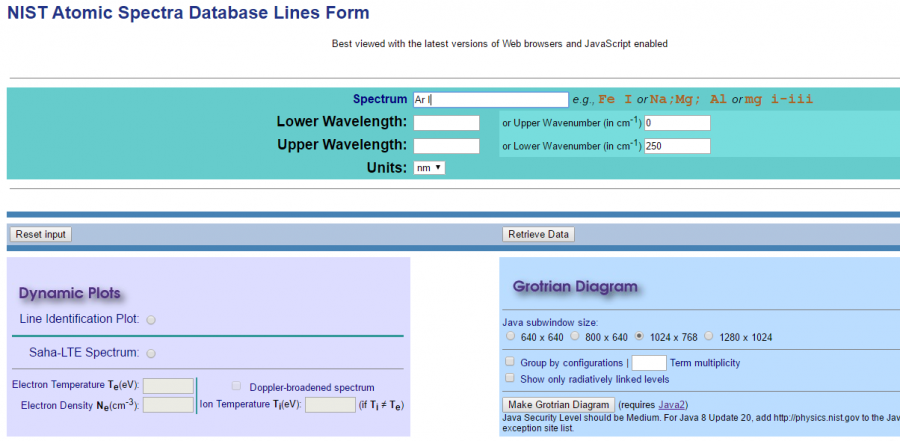Click the Retrieve Data button

[538, 234]
